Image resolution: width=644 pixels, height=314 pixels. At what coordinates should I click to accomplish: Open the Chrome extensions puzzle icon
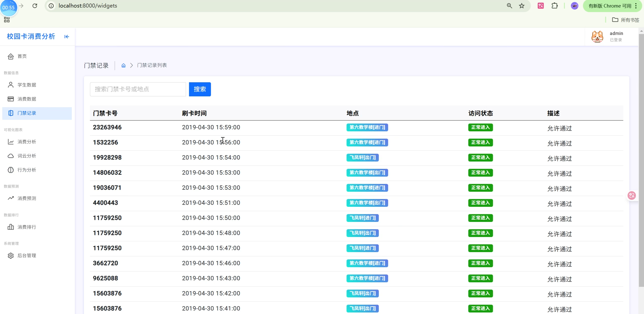pos(555,6)
